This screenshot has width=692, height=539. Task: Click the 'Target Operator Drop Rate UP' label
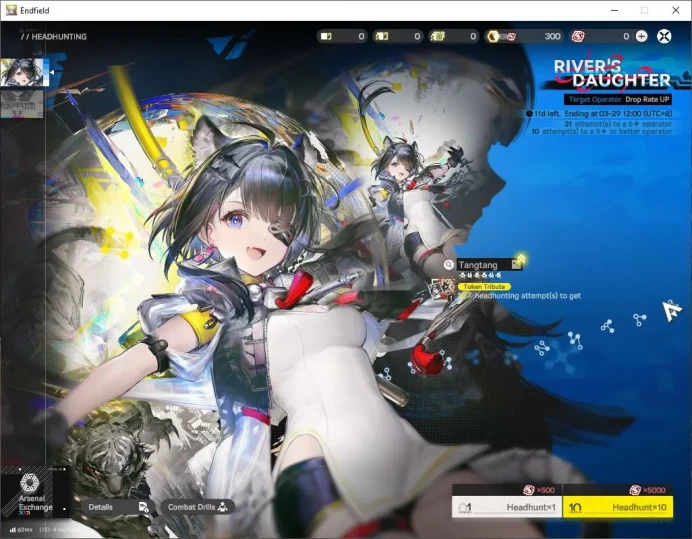(618, 100)
